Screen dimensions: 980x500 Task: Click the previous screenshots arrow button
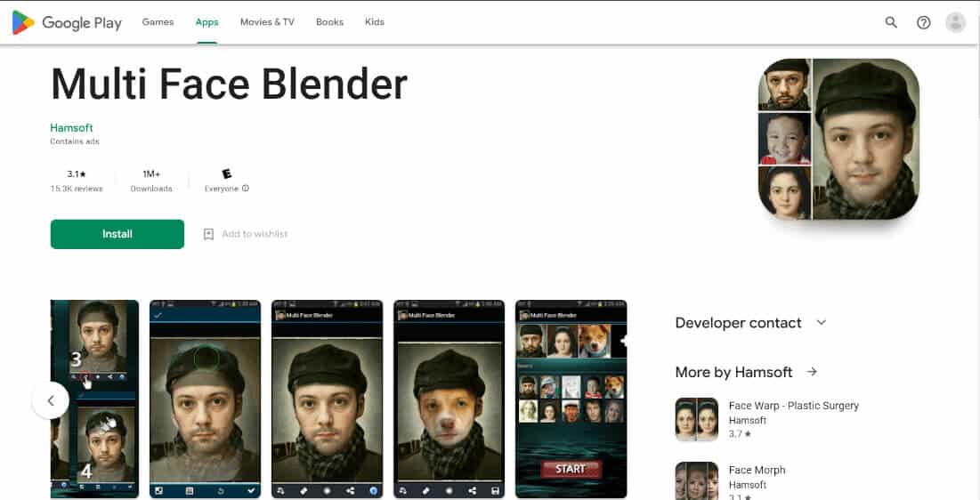(x=51, y=400)
